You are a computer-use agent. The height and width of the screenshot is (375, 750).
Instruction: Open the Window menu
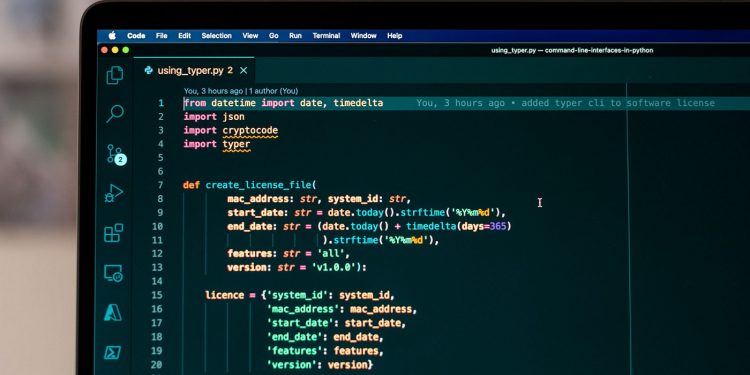click(364, 35)
